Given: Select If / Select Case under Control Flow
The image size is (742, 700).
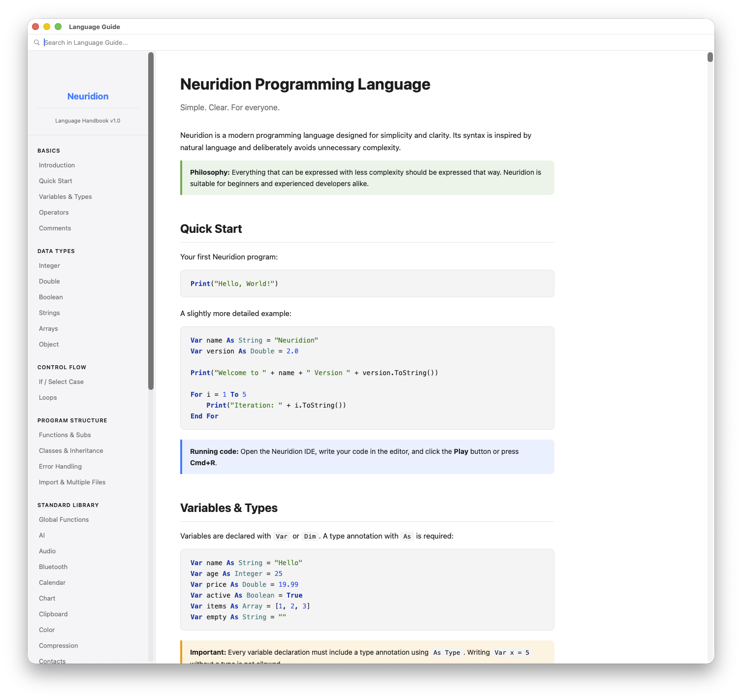Looking at the screenshot, I should coord(61,382).
